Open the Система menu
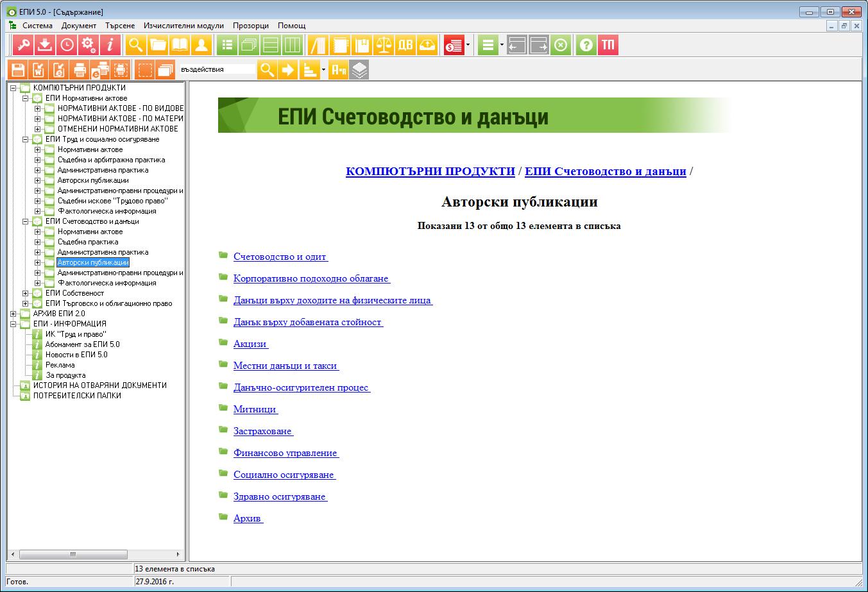The image size is (868, 592). (38, 26)
